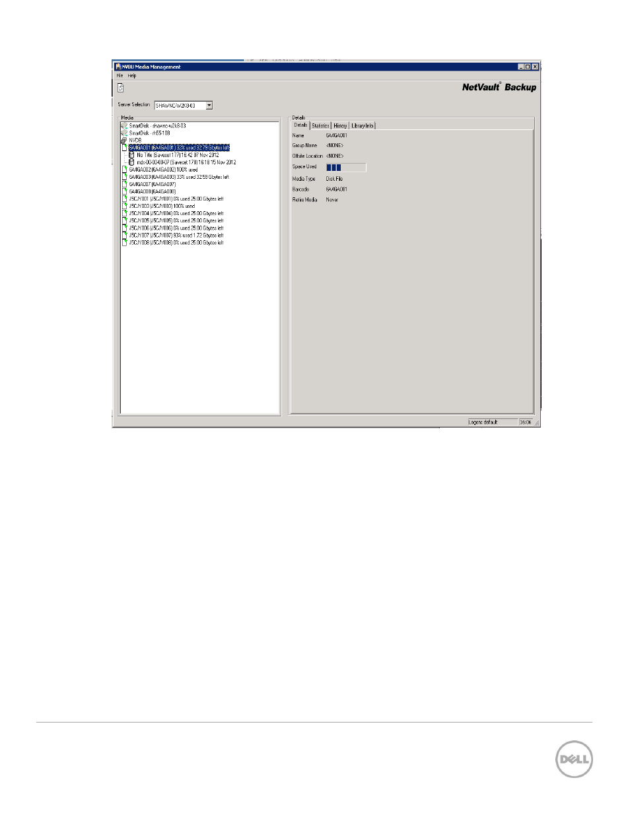The image size is (630, 840).
Task: Click the refresh icon in the toolbar
Action: 120,88
